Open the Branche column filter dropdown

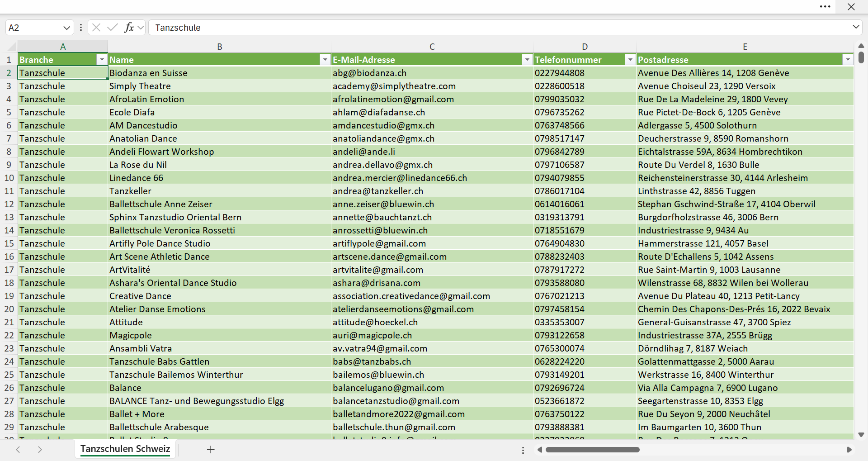[x=102, y=60]
